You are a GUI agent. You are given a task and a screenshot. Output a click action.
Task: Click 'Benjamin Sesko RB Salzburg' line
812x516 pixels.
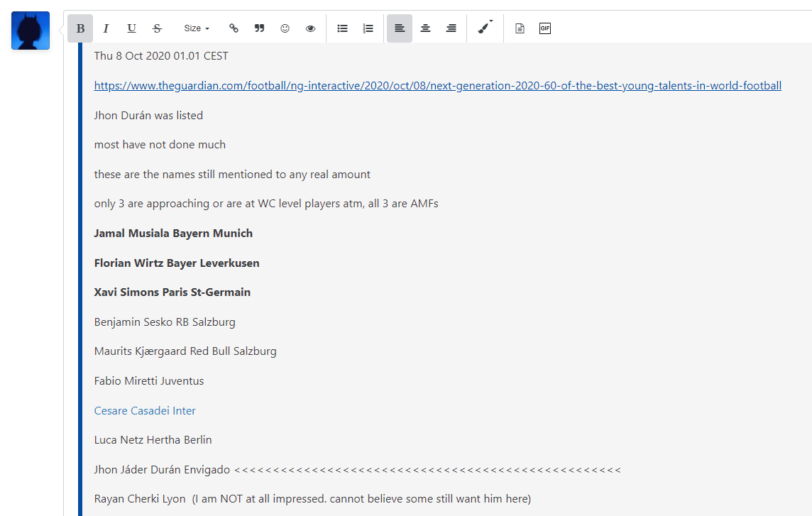(x=165, y=322)
